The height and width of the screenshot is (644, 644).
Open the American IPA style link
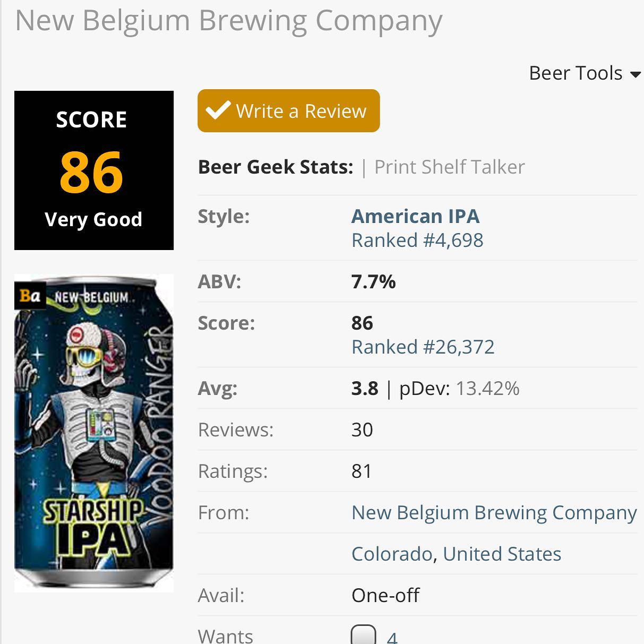(415, 216)
